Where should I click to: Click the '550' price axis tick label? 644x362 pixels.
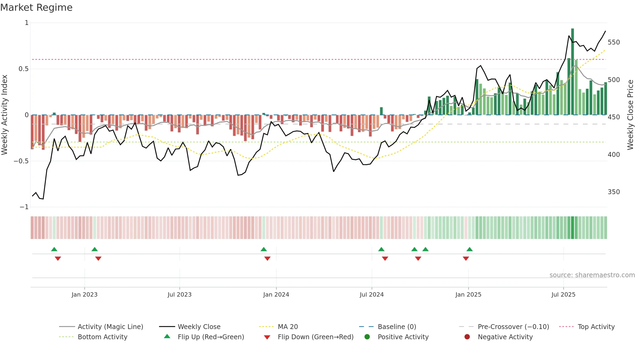(614, 42)
